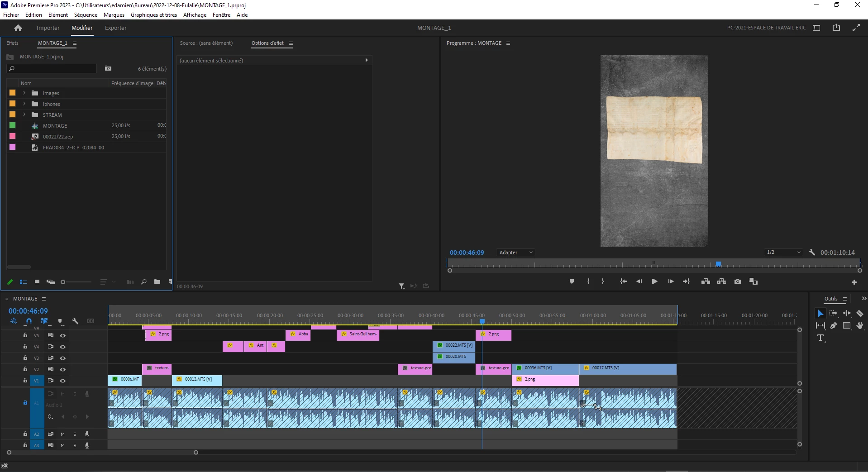Select the Pen tool

pyautogui.click(x=833, y=325)
